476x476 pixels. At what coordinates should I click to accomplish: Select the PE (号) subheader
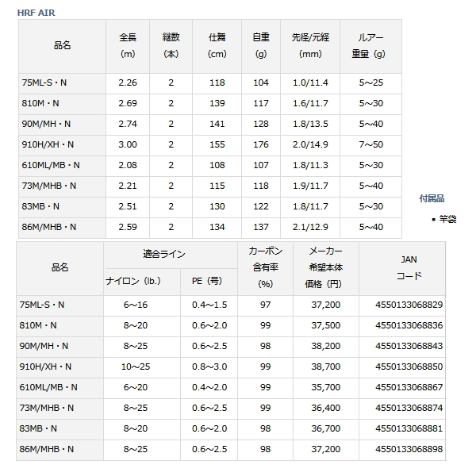pyautogui.click(x=207, y=281)
